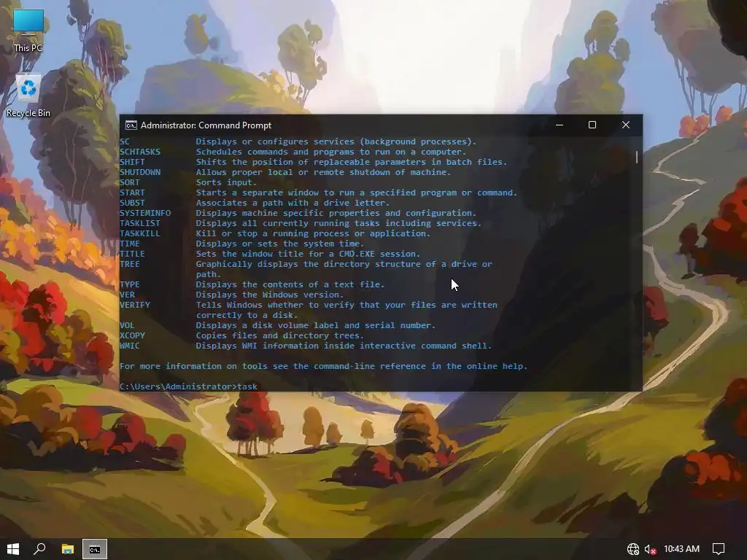Click the SHUTDOWN command name

(x=140, y=172)
